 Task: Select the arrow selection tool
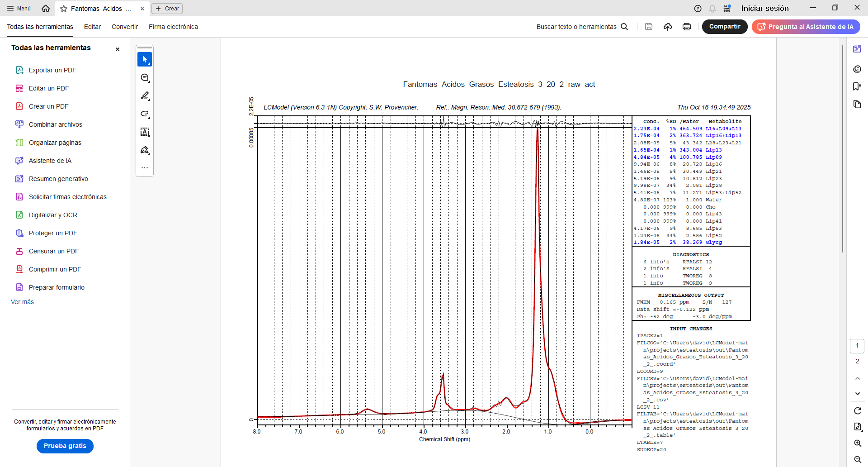[x=145, y=59]
